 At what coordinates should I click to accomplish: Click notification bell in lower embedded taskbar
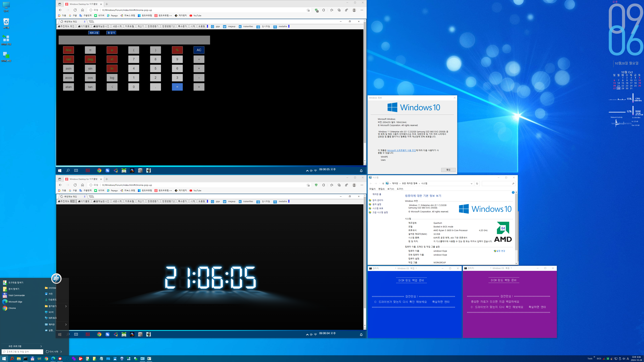click(361, 335)
